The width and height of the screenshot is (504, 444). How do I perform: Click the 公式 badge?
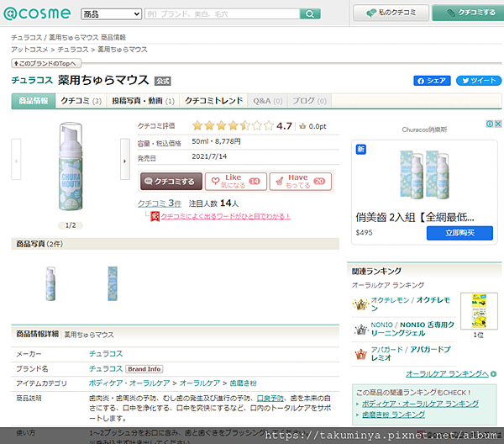click(163, 81)
